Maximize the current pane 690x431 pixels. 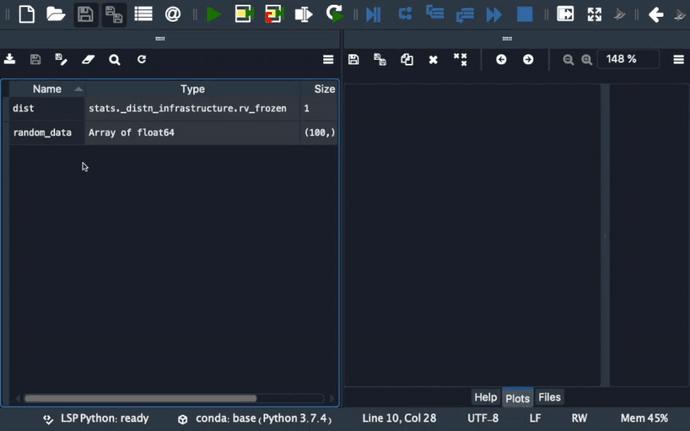tap(565, 14)
